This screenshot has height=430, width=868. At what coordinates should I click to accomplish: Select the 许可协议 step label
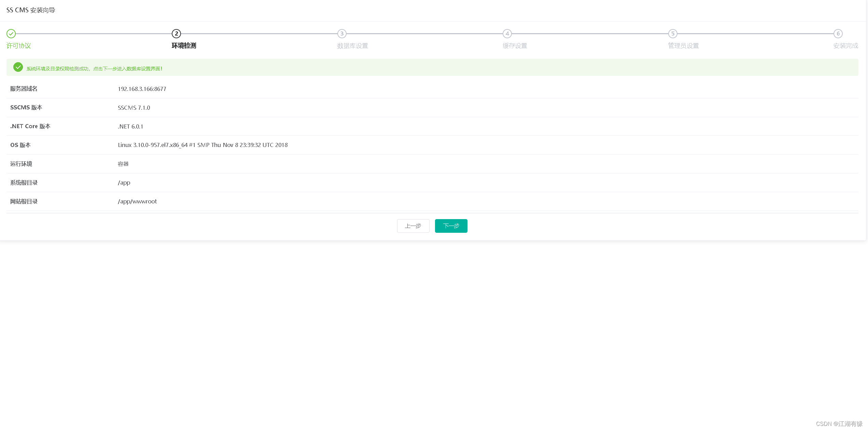pyautogui.click(x=19, y=46)
